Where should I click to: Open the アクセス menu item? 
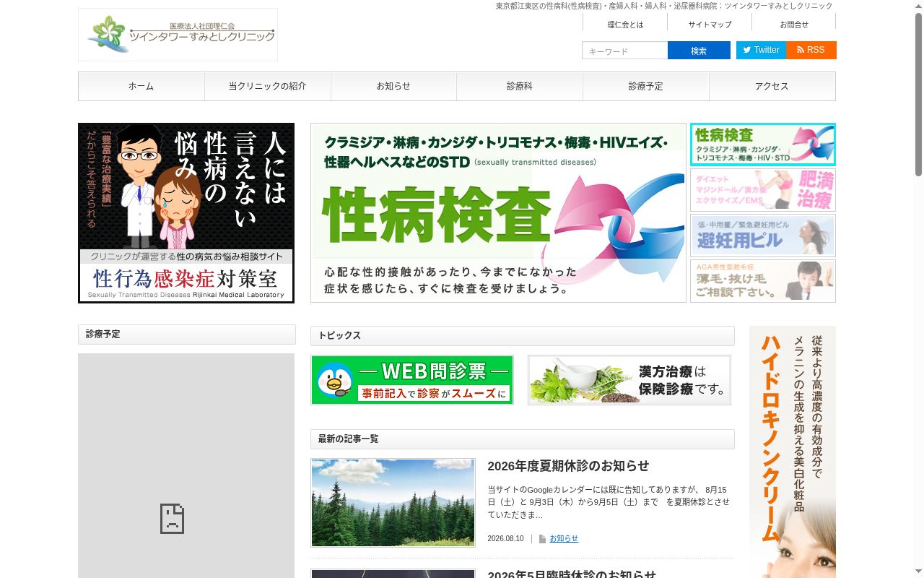click(772, 86)
